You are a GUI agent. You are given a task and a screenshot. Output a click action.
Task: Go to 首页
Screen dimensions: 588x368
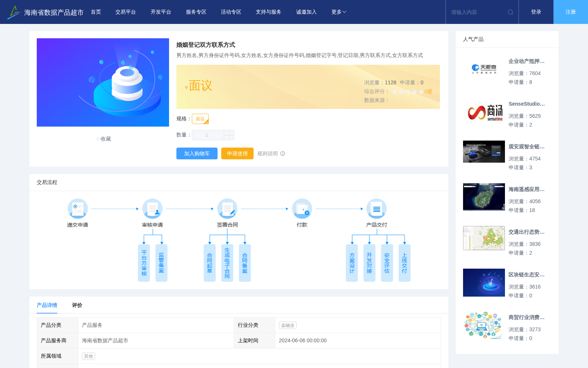point(96,12)
